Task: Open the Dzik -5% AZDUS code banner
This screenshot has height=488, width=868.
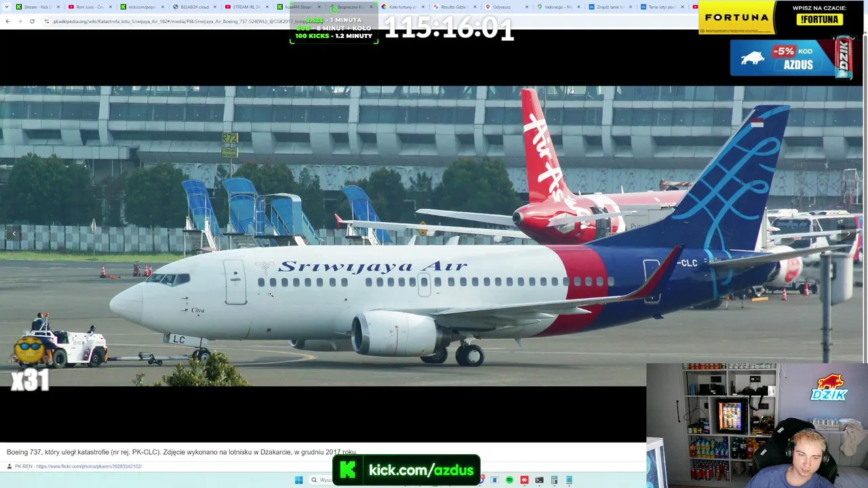Action: (791, 58)
